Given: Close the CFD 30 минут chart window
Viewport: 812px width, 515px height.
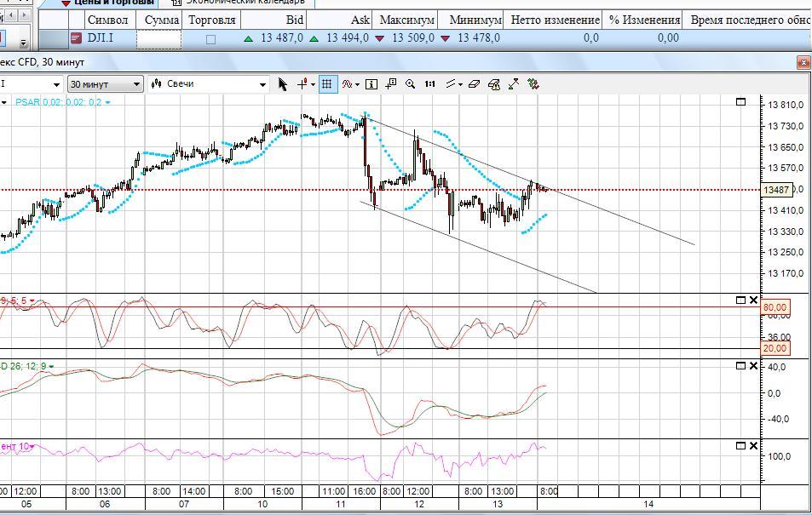Looking at the screenshot, I should [803, 63].
